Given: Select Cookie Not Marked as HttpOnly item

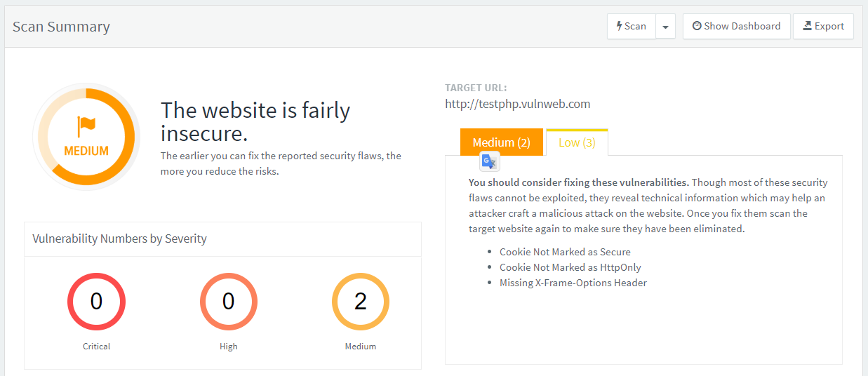Looking at the screenshot, I should 570,267.
